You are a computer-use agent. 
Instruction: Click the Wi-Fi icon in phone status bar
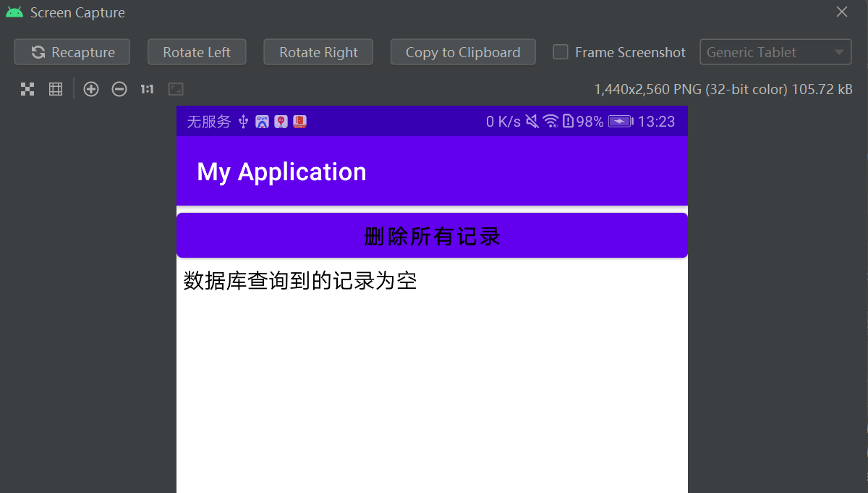(x=551, y=122)
